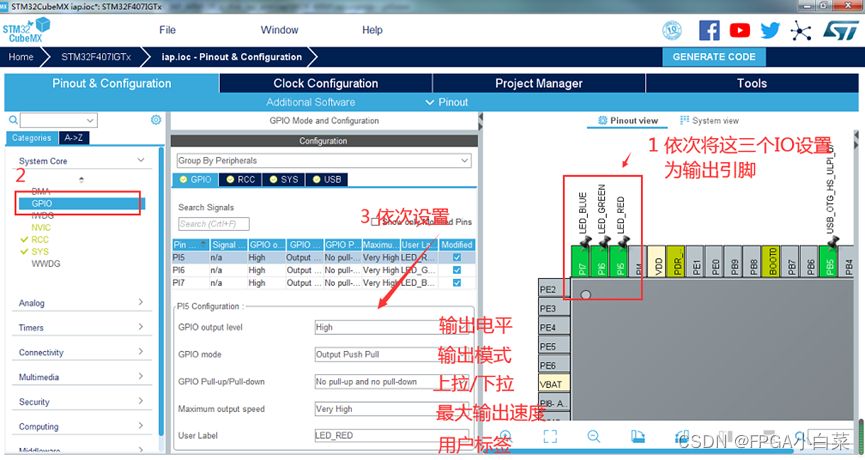Toggle Modified checkbox for PI5 row
The height and width of the screenshot is (460, 865).
coord(457,257)
